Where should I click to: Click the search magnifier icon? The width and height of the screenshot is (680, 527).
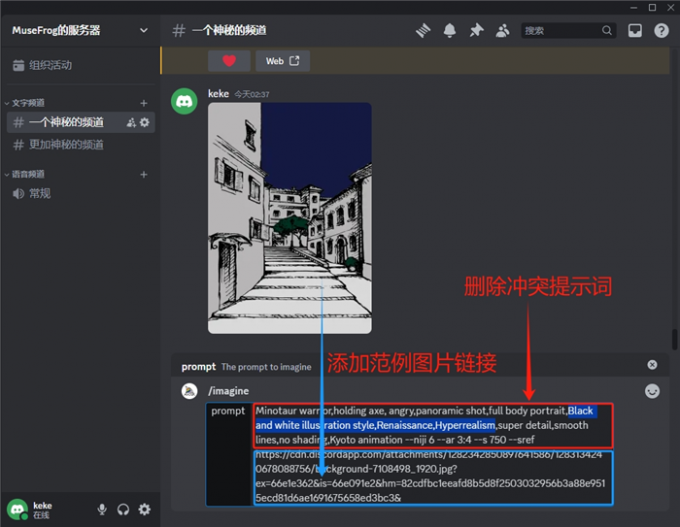tap(607, 30)
